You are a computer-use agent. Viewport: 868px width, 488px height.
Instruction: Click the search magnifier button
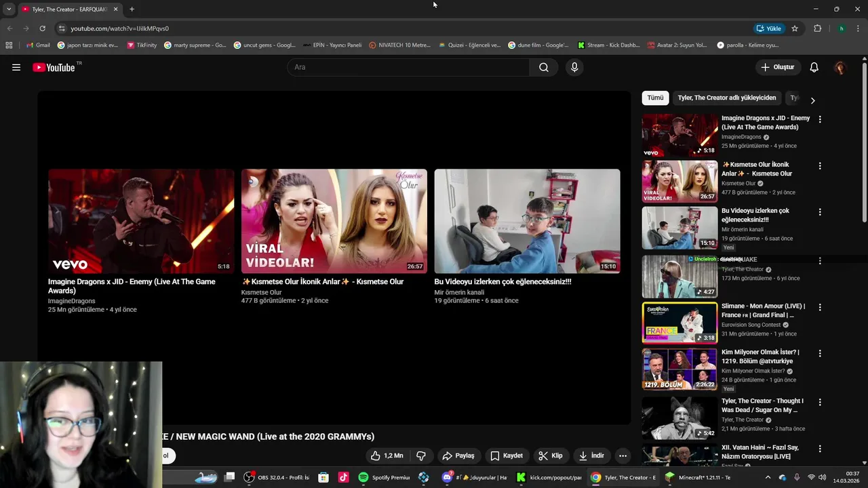point(544,67)
